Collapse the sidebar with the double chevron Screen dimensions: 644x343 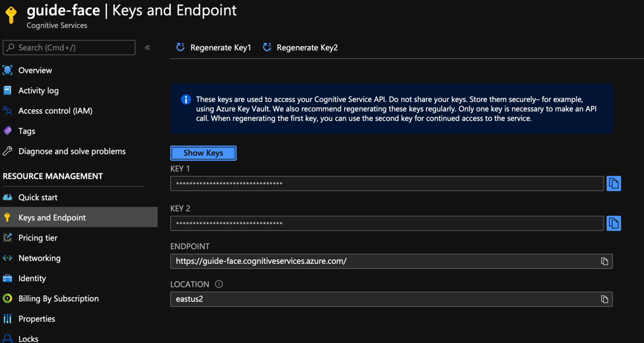pyautogui.click(x=147, y=47)
